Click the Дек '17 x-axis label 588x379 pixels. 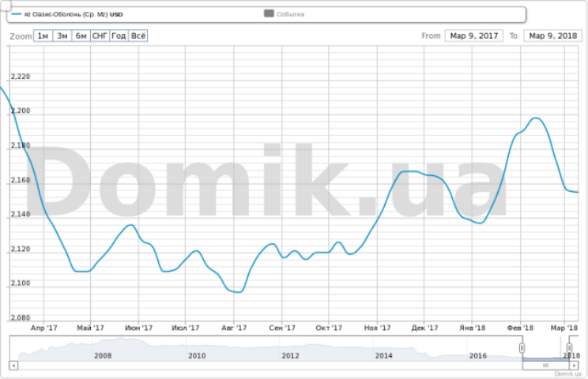pos(424,328)
